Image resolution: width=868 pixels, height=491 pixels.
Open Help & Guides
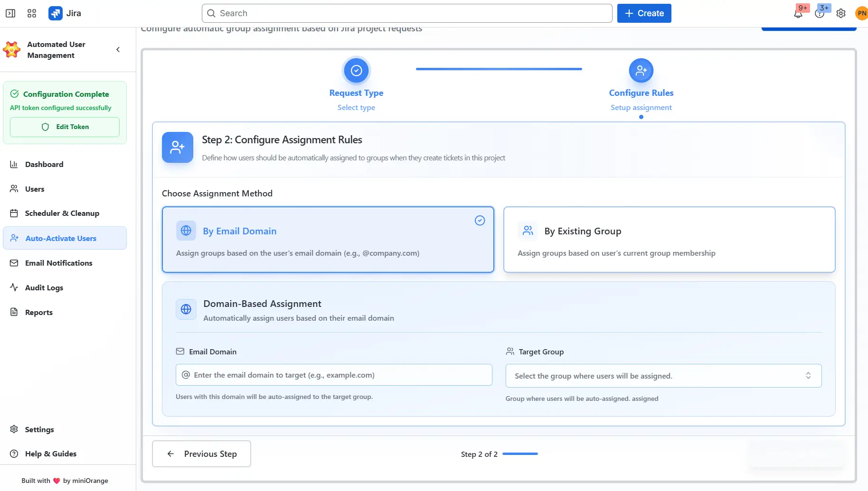tap(65, 454)
